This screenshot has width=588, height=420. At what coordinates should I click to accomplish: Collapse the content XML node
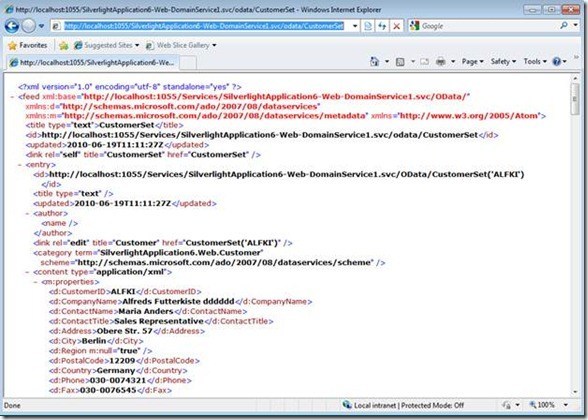(x=27, y=272)
